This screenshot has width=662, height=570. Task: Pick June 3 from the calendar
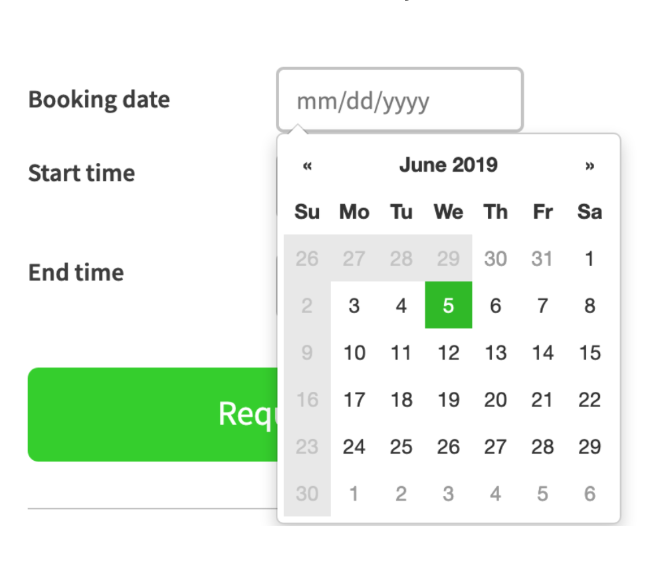click(x=354, y=306)
